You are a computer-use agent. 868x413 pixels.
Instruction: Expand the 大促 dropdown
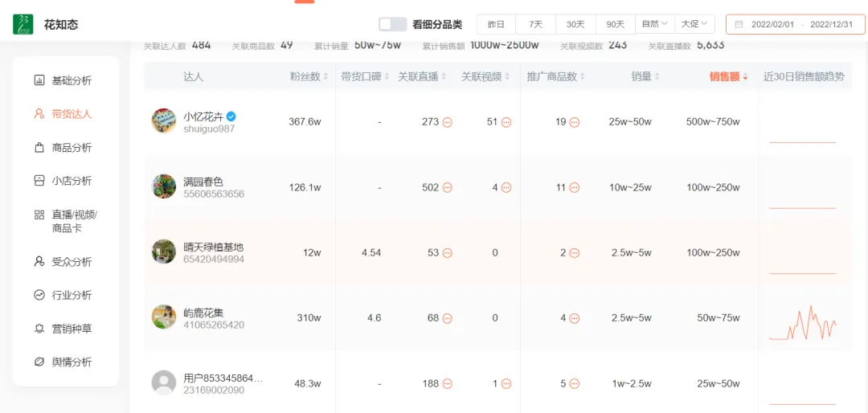(x=694, y=24)
